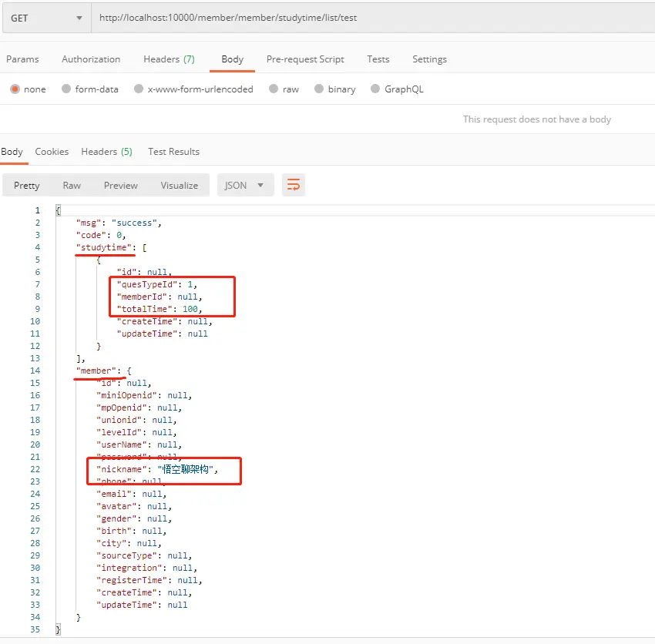Open the request Settings tab

429,59
